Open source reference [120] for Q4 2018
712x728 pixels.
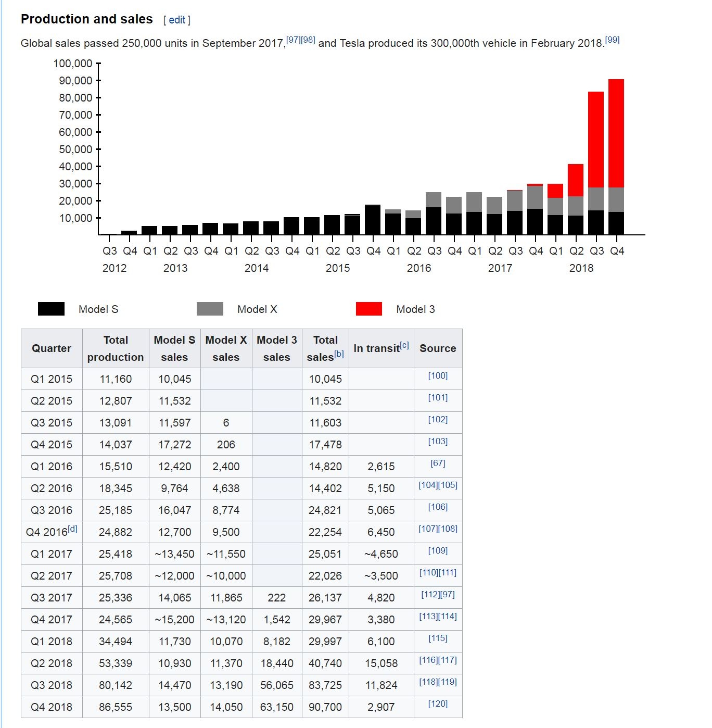[438, 704]
